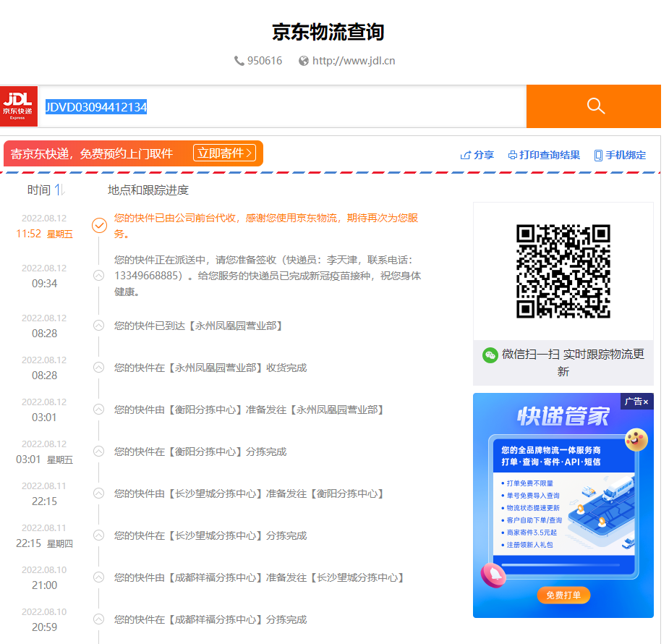
Task: Click the 寄京东快递 promotional banner text
Action: [92, 153]
